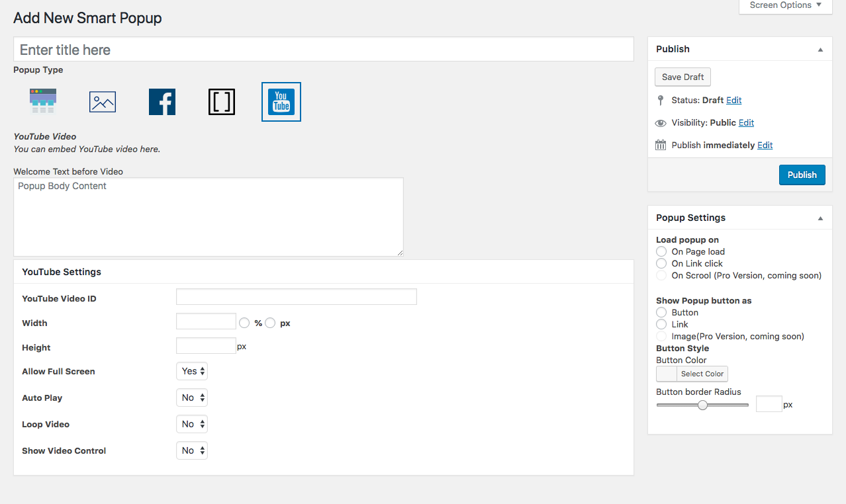Click the Welcome Text before Video label
This screenshot has height=504, width=846.
click(68, 171)
